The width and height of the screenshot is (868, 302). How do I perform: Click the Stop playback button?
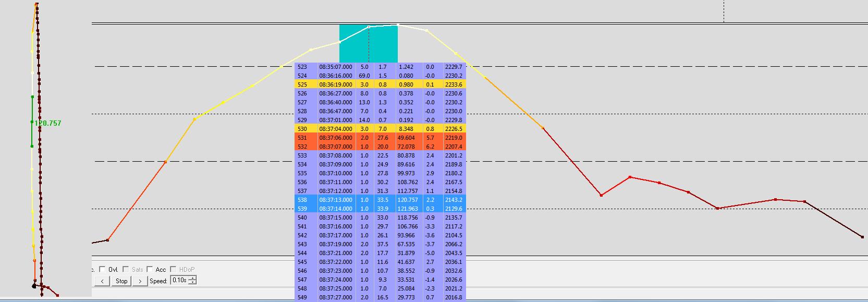tap(121, 281)
